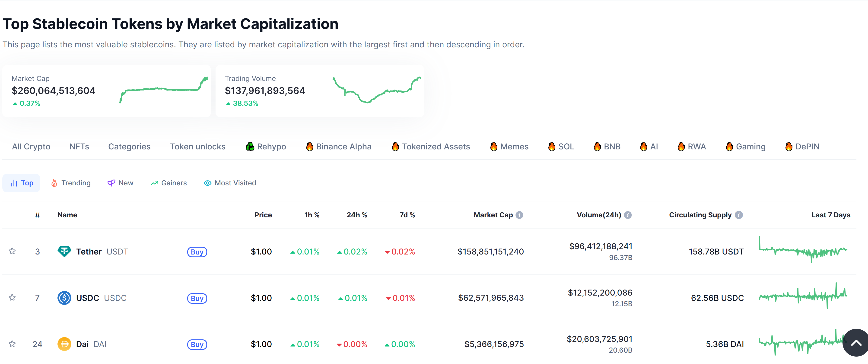Star Tether to add to watchlist
The image size is (868, 364).
pyautogui.click(x=12, y=251)
